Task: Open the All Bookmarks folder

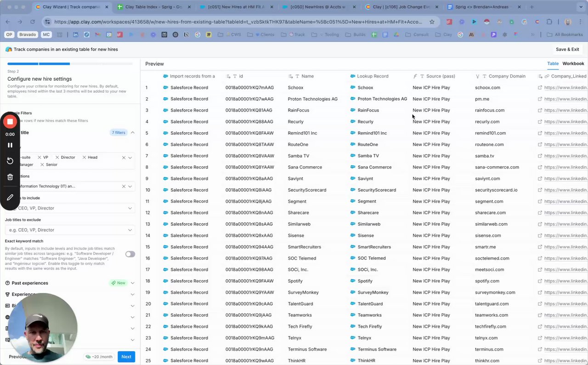Action: 565,34
